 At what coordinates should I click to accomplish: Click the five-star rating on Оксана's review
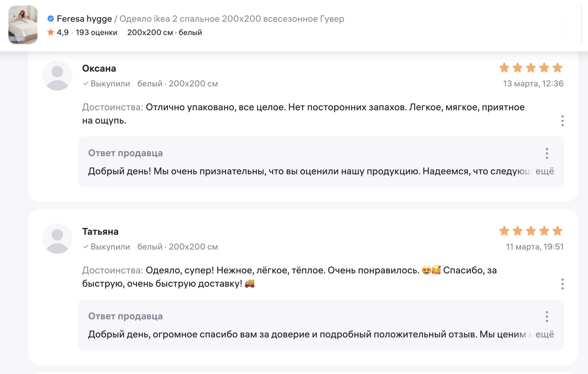pos(531,68)
